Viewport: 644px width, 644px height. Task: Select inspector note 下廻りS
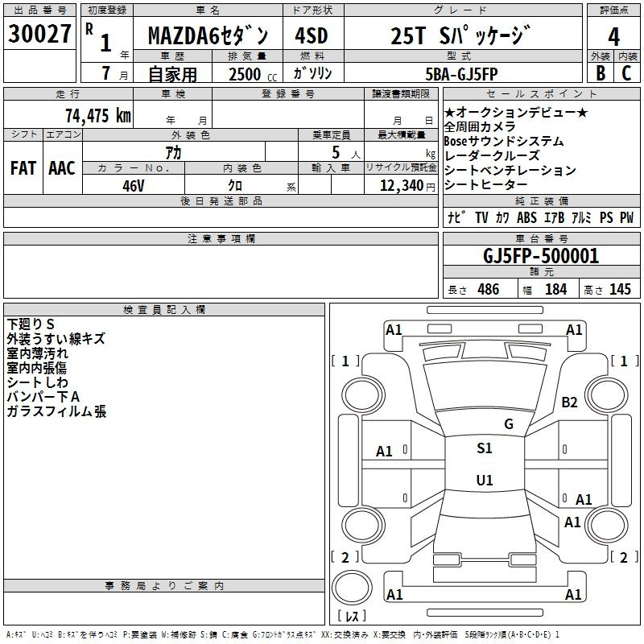click(x=31, y=324)
